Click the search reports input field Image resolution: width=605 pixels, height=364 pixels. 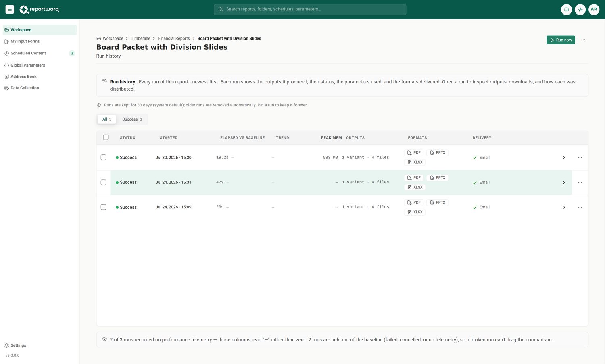pos(310,9)
